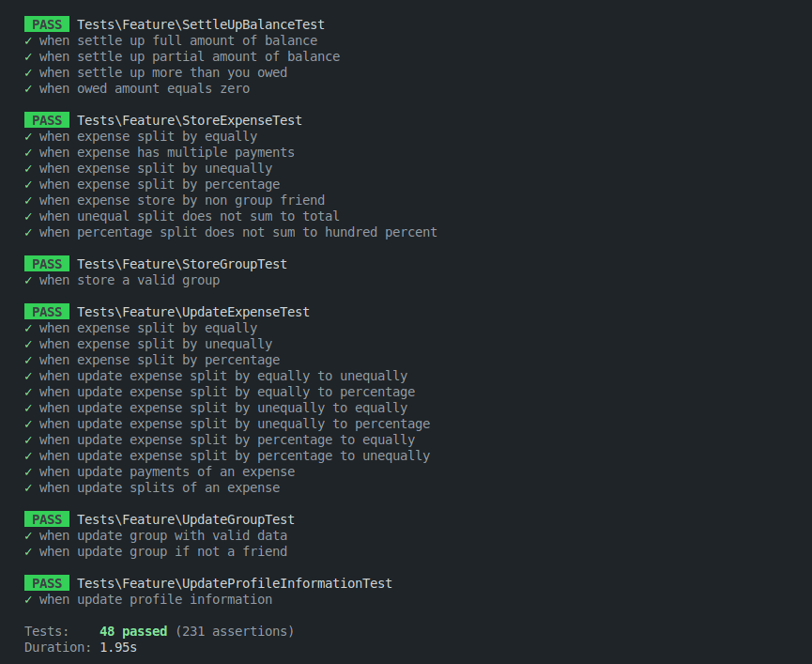This screenshot has height=664, width=812.
Task: Click checkmark next to 'owed amount equals zero'
Action: (x=28, y=88)
